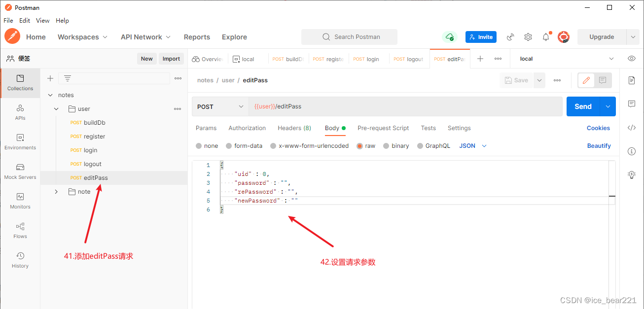Click the Invite button
The image size is (644, 309).
481,37
